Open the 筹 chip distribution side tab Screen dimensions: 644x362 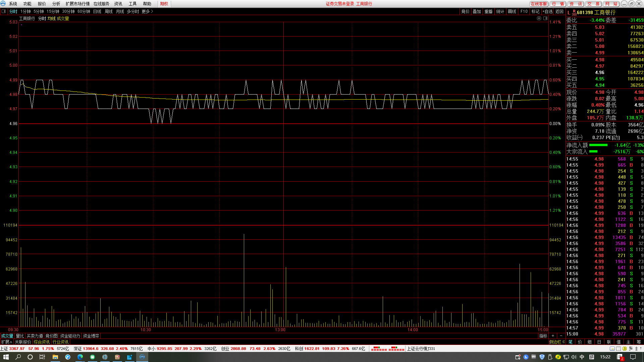click(639, 342)
